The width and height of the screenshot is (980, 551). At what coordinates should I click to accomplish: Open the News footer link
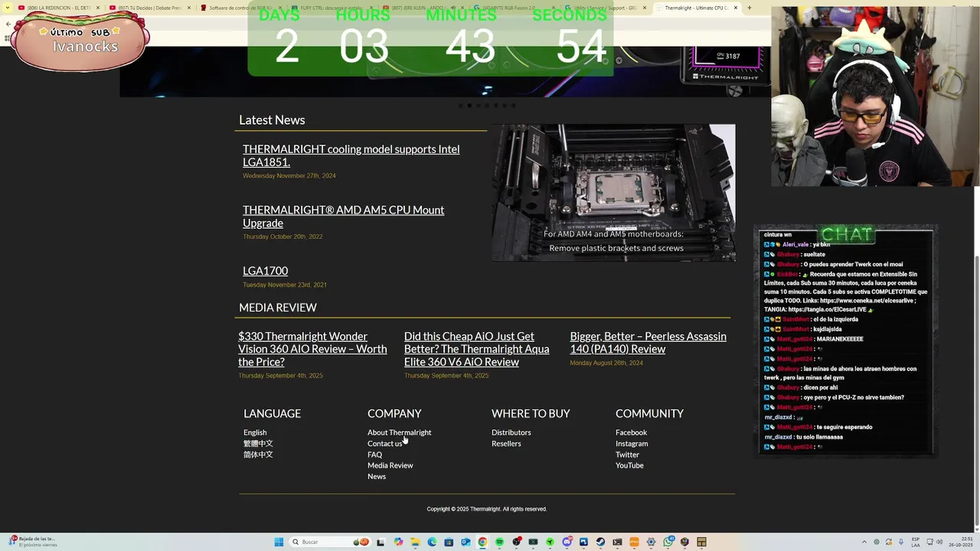(x=377, y=476)
